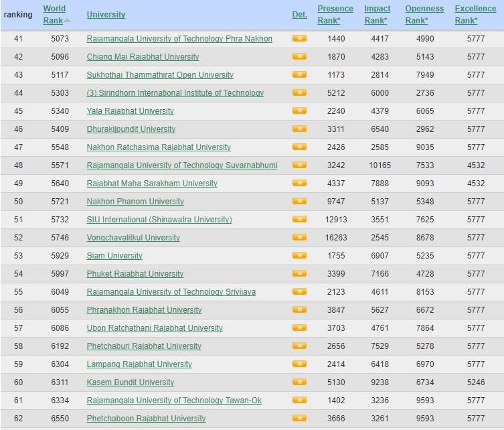Open details icon for Phetchaboon Rajabhat University
The height and width of the screenshot is (430, 504).
tap(299, 419)
